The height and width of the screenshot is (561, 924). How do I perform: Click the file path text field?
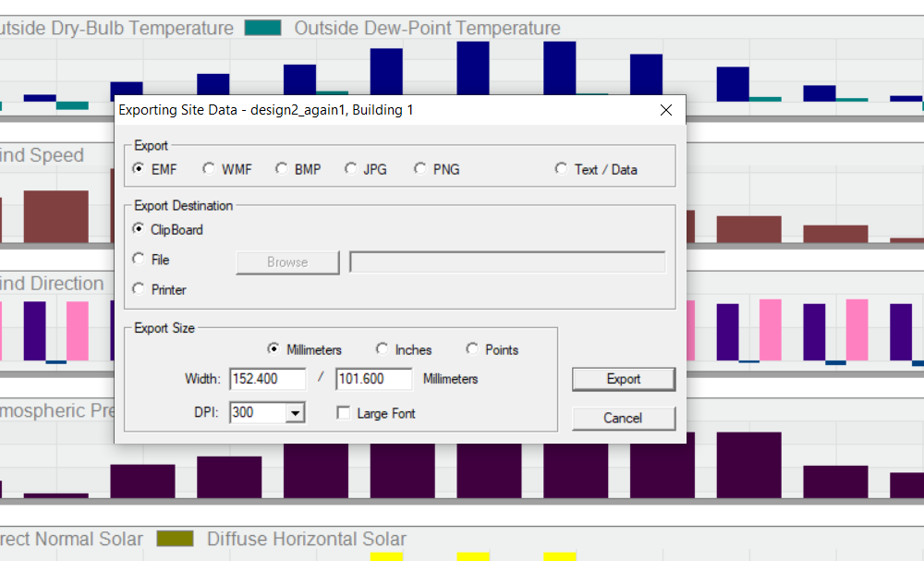tap(507, 262)
